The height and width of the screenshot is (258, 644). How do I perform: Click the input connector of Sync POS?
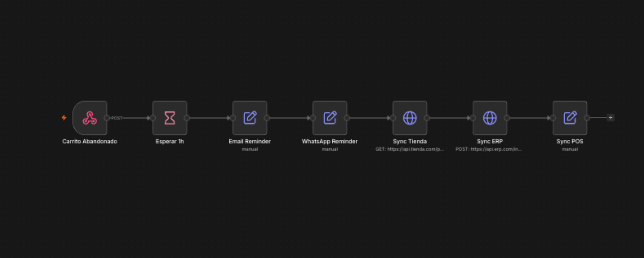(553, 118)
